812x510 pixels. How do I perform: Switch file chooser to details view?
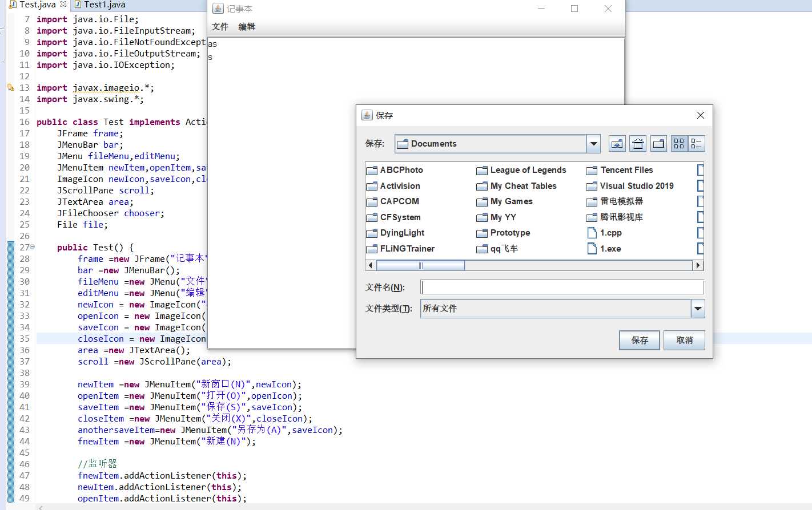point(697,144)
